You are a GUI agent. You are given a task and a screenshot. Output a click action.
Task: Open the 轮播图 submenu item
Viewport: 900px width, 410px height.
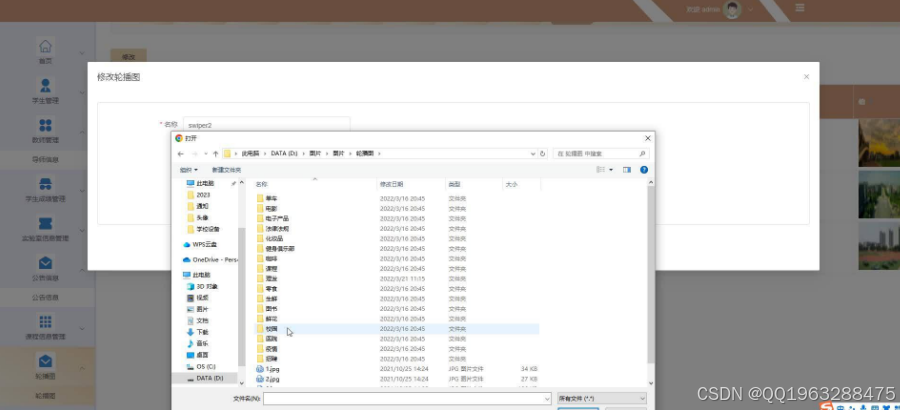coord(45,396)
